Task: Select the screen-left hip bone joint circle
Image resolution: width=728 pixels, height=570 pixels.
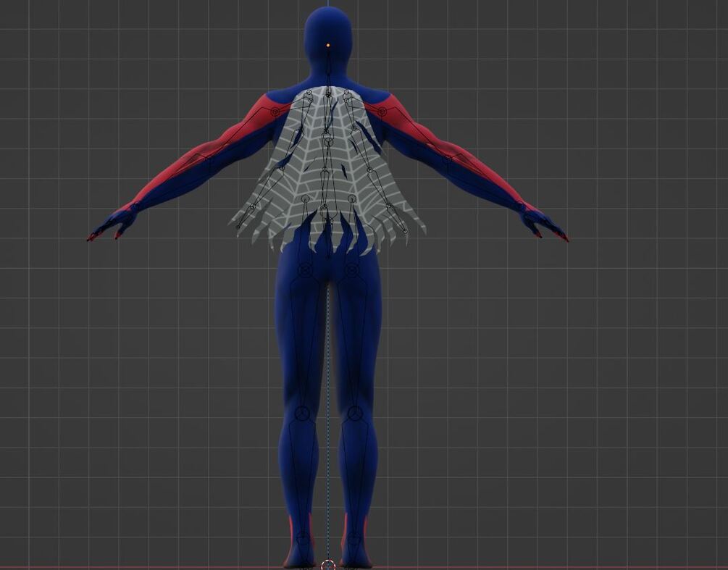Action: pos(305,269)
